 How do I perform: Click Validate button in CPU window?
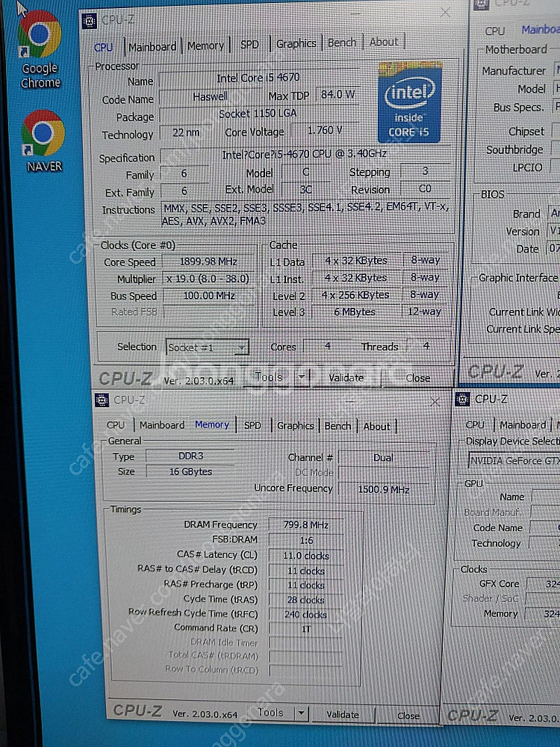point(346,378)
